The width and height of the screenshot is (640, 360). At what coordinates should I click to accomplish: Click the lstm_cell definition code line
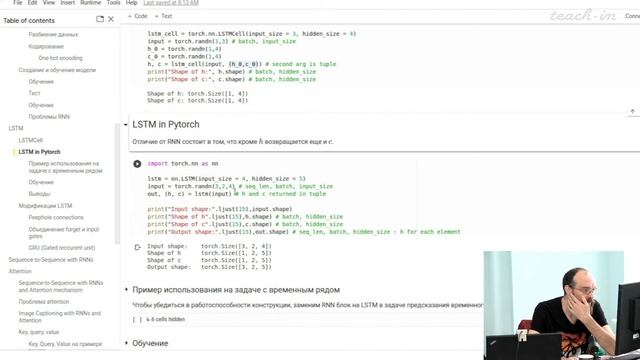(x=251, y=34)
